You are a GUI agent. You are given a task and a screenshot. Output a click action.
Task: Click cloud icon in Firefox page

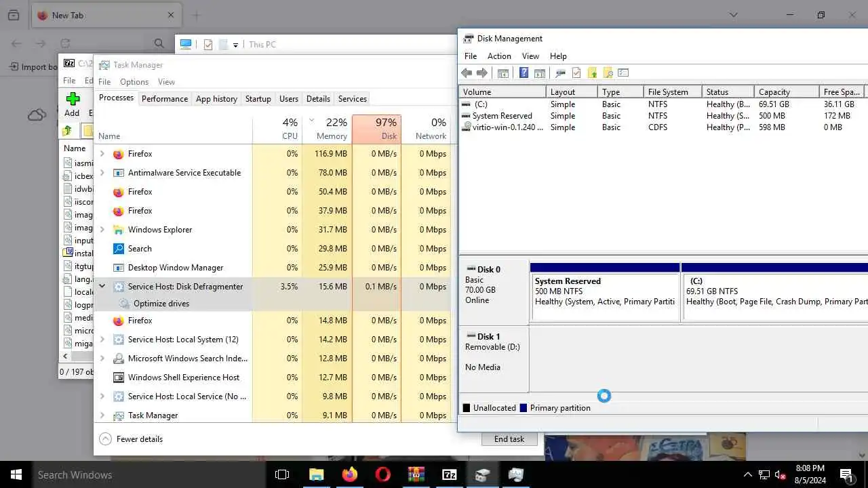(x=37, y=115)
